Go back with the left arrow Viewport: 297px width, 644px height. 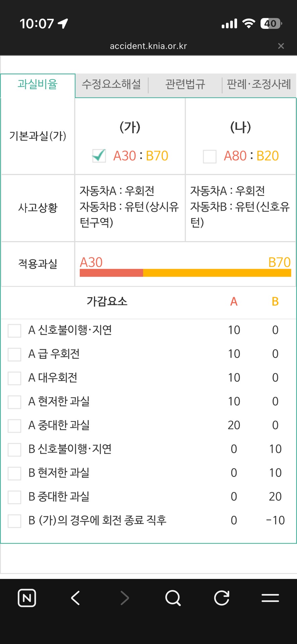(76, 598)
